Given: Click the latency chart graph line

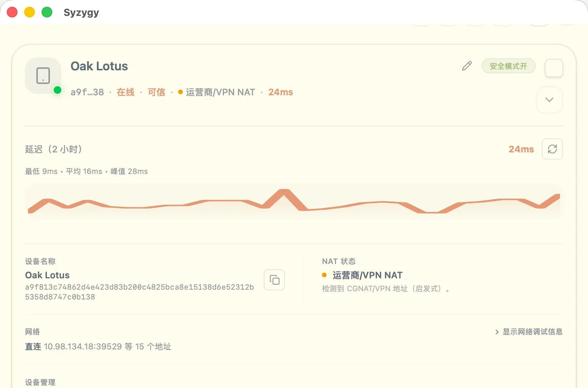Looking at the screenshot, I should point(294,201).
